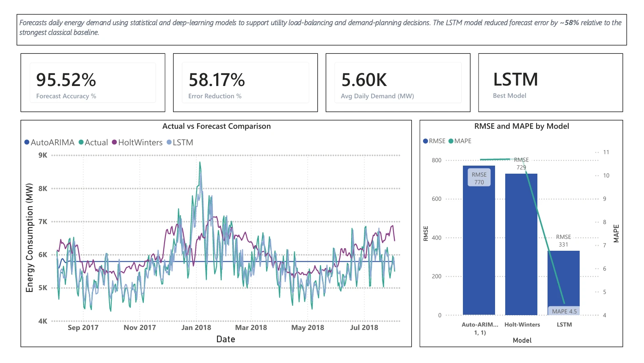This screenshot has width=644, height=363.
Task: Click the RMSE 729 data label
Action: (x=521, y=163)
